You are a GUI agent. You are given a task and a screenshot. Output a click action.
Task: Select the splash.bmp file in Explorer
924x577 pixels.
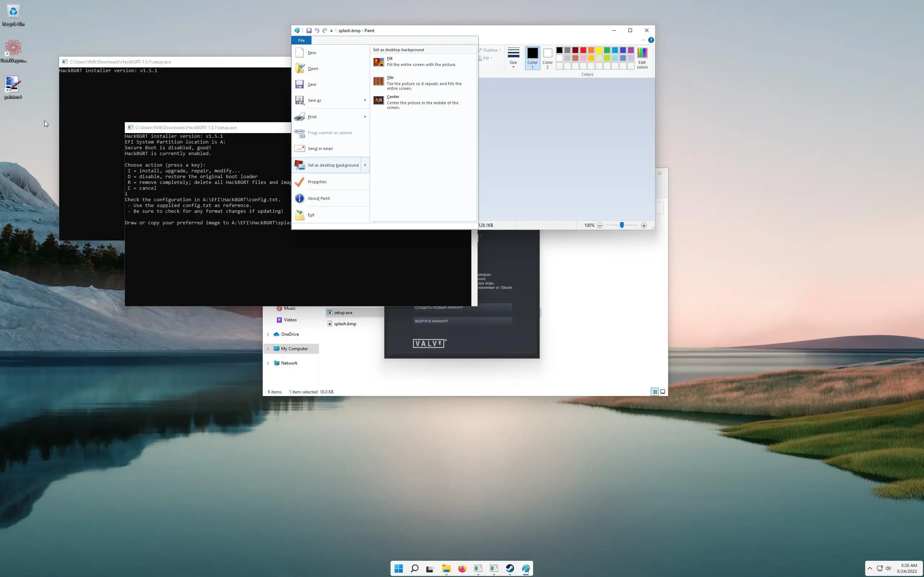345,323
